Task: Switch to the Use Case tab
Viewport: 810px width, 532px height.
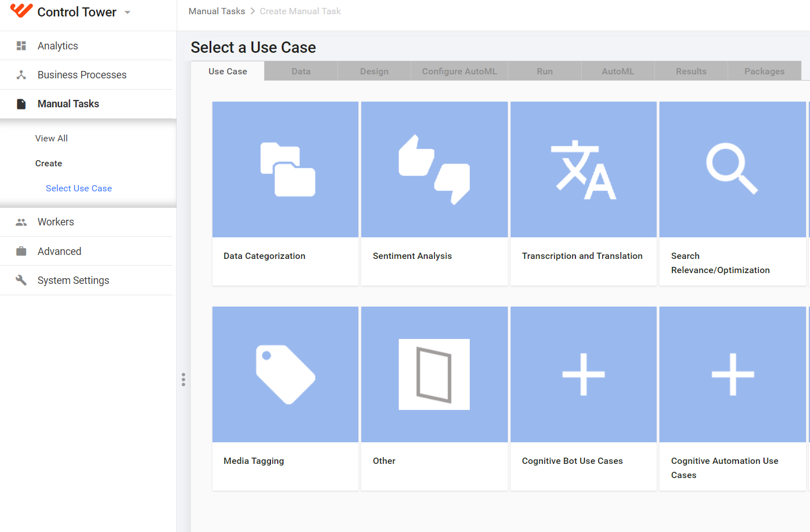Action: (228, 71)
